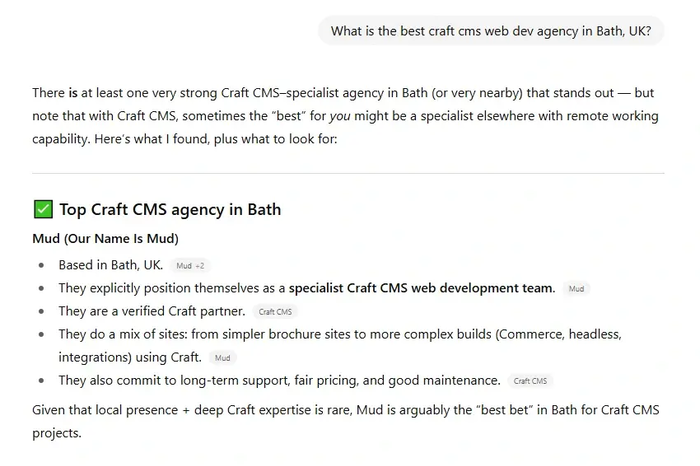This screenshot has height=466, width=700.
Task: Click the closing 'best bet' paragraph
Action: 346,421
